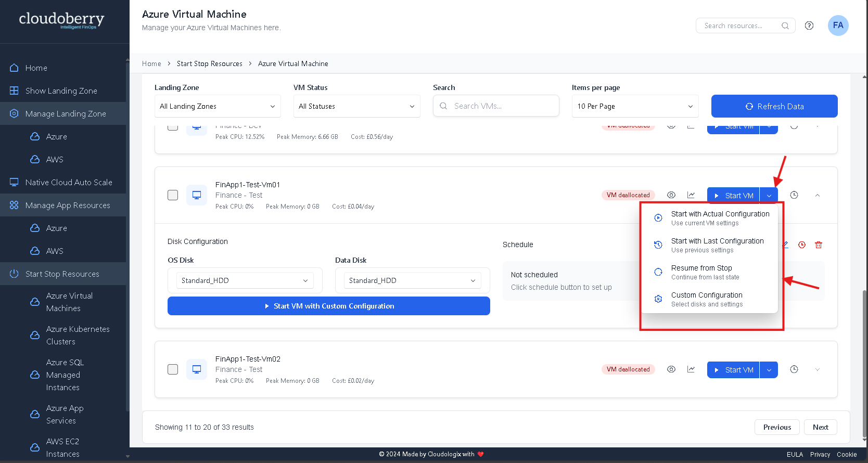View details eye icon for FinApp1-Test-Vm02
This screenshot has height=463, width=868.
point(671,369)
